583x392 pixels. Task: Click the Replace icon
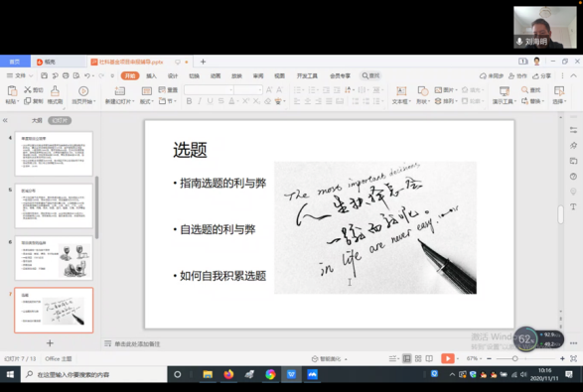524,101
